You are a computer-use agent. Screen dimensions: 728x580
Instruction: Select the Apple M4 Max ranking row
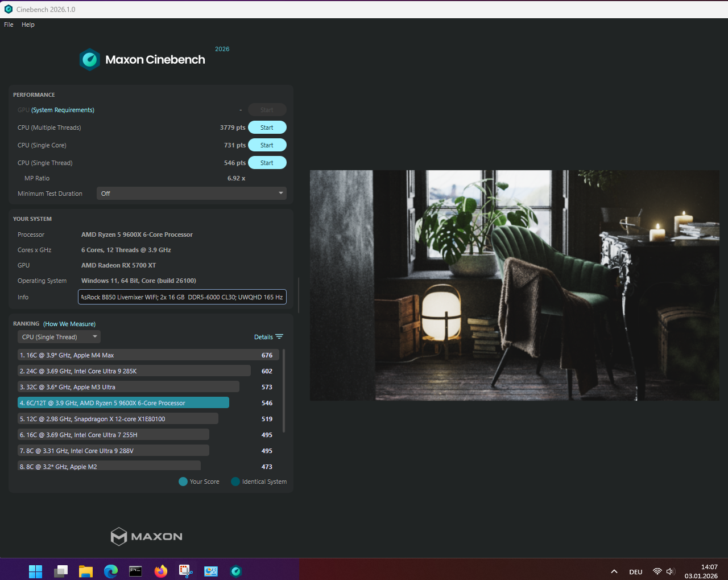tap(148, 355)
